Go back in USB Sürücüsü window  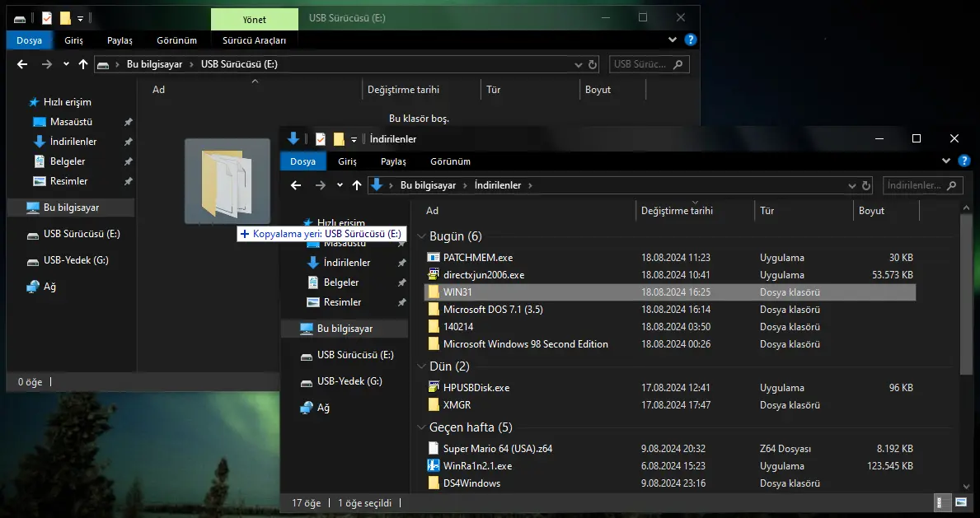[22, 63]
